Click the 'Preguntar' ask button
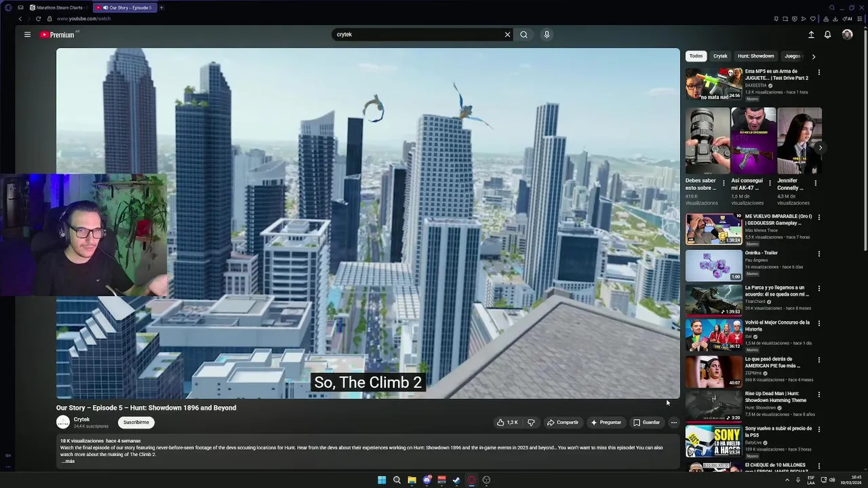The image size is (868, 488). click(606, 422)
